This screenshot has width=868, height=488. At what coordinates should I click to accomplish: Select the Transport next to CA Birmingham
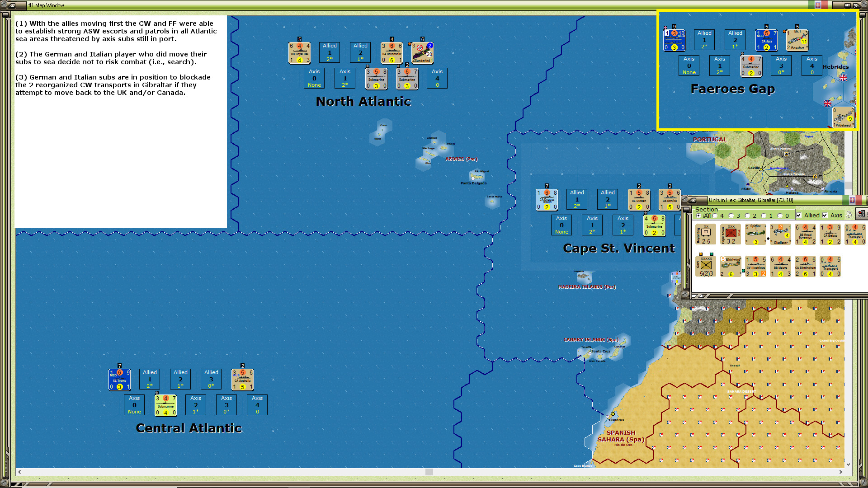pos(830,266)
